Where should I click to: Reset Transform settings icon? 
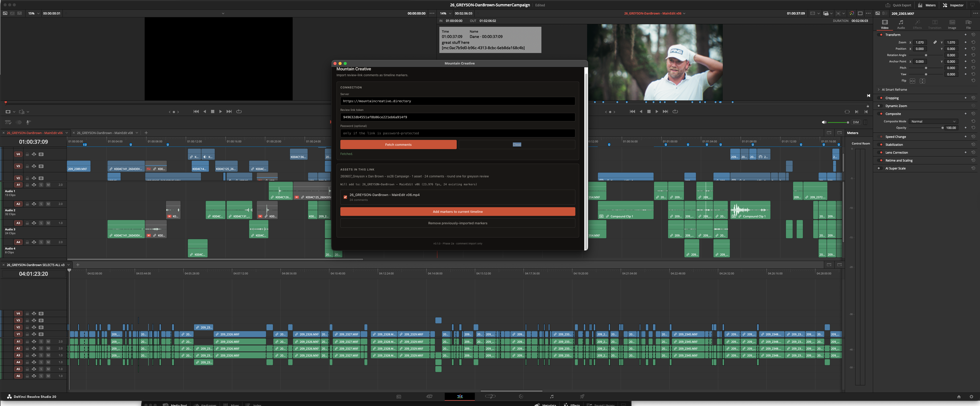(x=973, y=35)
